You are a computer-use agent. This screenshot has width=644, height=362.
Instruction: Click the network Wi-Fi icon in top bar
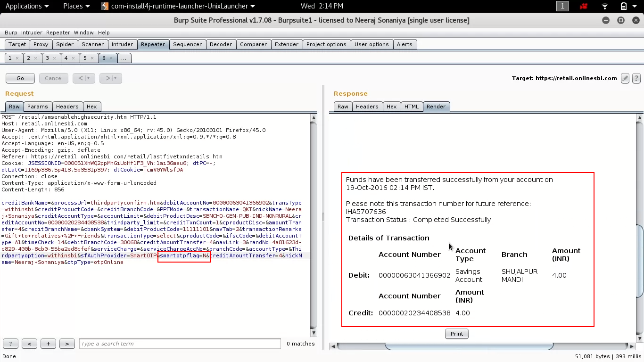click(605, 6)
